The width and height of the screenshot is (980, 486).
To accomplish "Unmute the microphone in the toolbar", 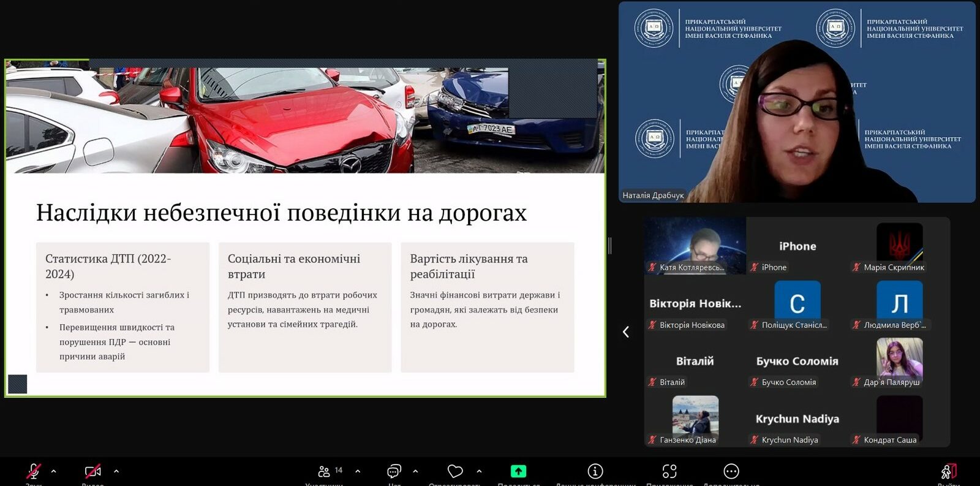I will 34,471.
